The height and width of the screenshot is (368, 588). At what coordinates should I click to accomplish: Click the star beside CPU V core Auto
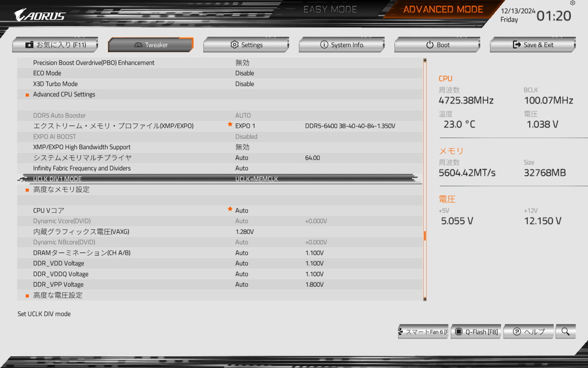coord(230,210)
